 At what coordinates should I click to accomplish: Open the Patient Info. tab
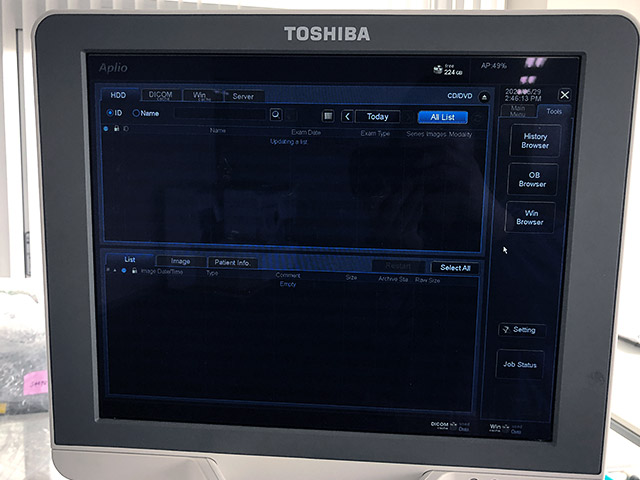pyautogui.click(x=232, y=262)
